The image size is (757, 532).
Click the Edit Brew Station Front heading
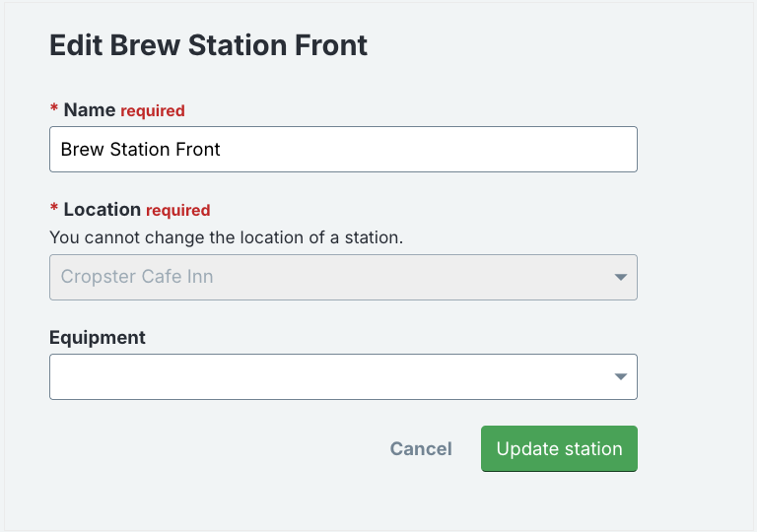[209, 45]
